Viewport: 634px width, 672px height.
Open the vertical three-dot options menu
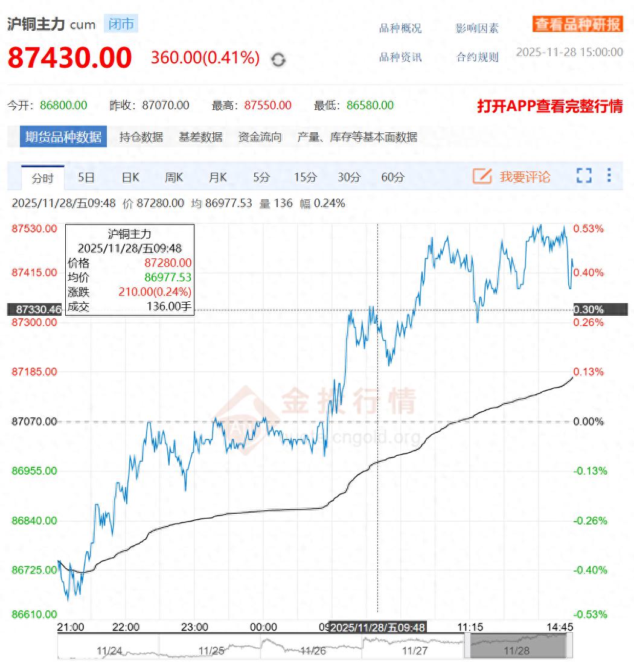pyautogui.click(x=609, y=176)
